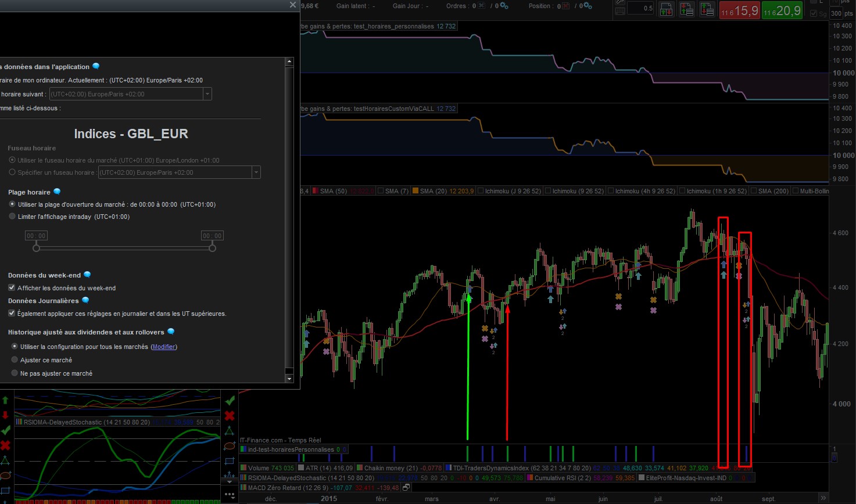Click the SMA (50) indicator label
This screenshot has width=856, height=504.
(332, 191)
